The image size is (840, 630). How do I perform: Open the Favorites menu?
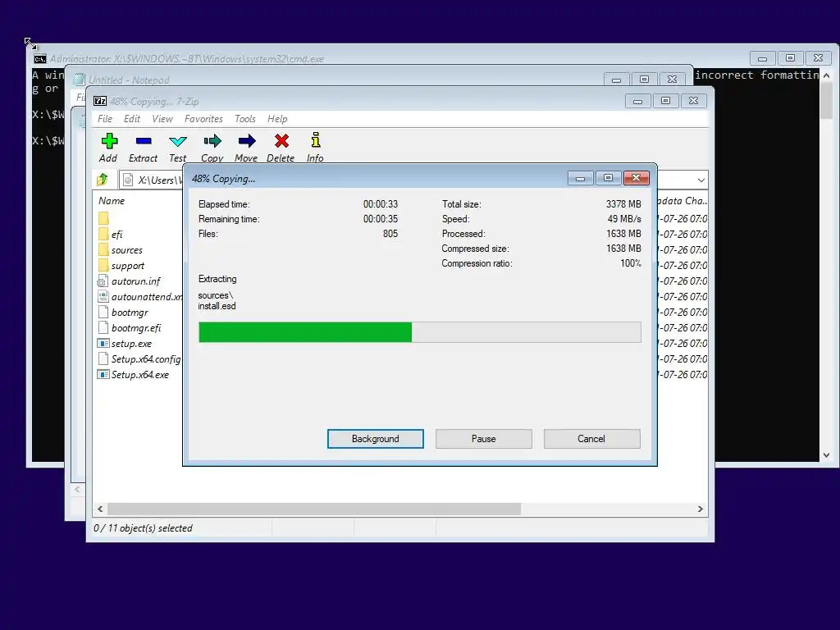(203, 119)
